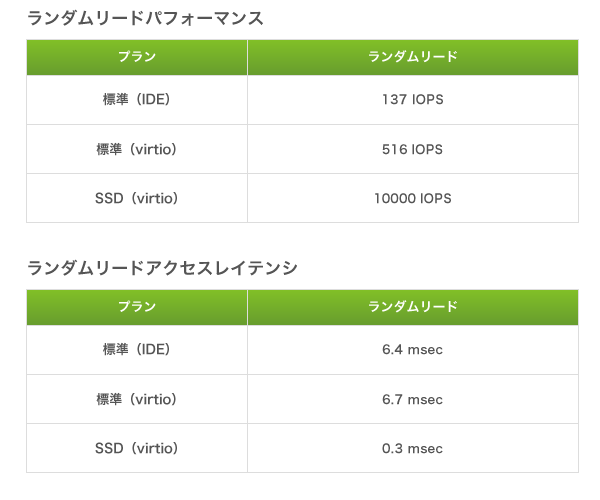Click the word msec beside 0.3
This screenshot has height=500, width=600.
pos(425,448)
